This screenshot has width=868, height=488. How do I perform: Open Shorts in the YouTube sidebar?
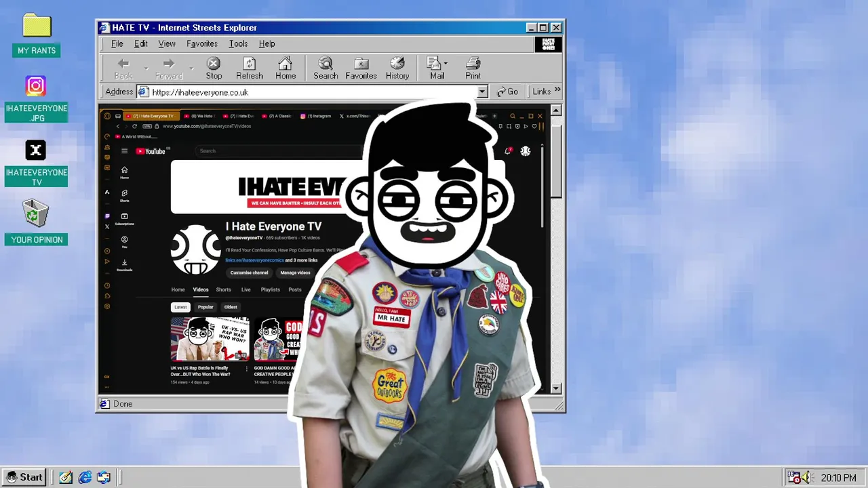(124, 196)
